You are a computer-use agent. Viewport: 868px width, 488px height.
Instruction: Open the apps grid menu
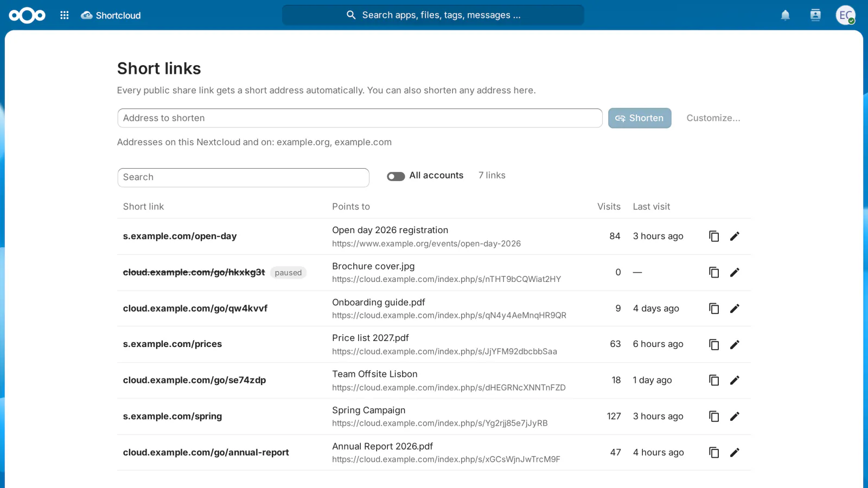[65, 15]
